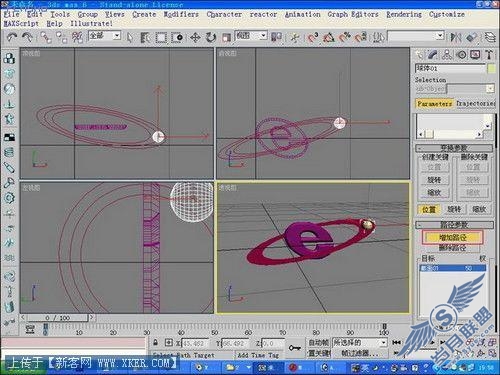Click the Select and Manipulate icon
Viewport: 500px width, 375px height.
295,37
